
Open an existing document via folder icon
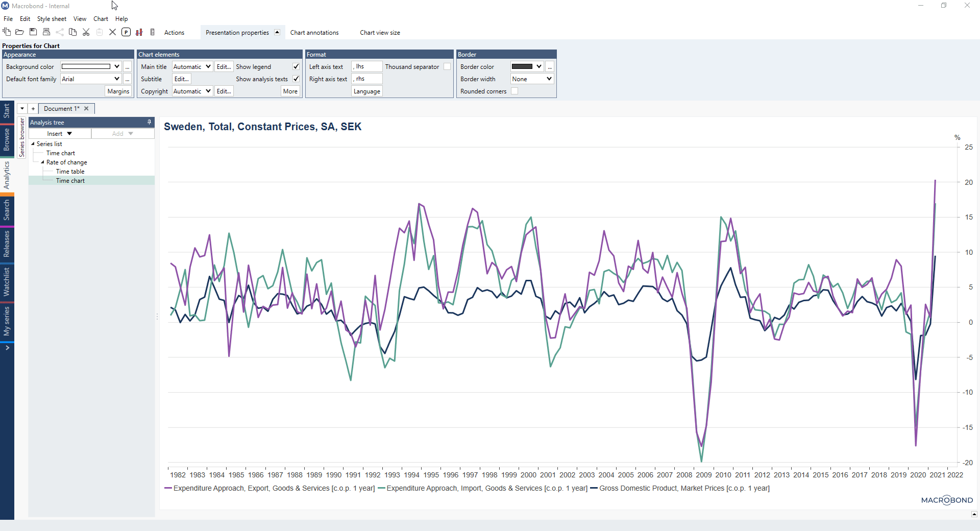click(x=20, y=32)
